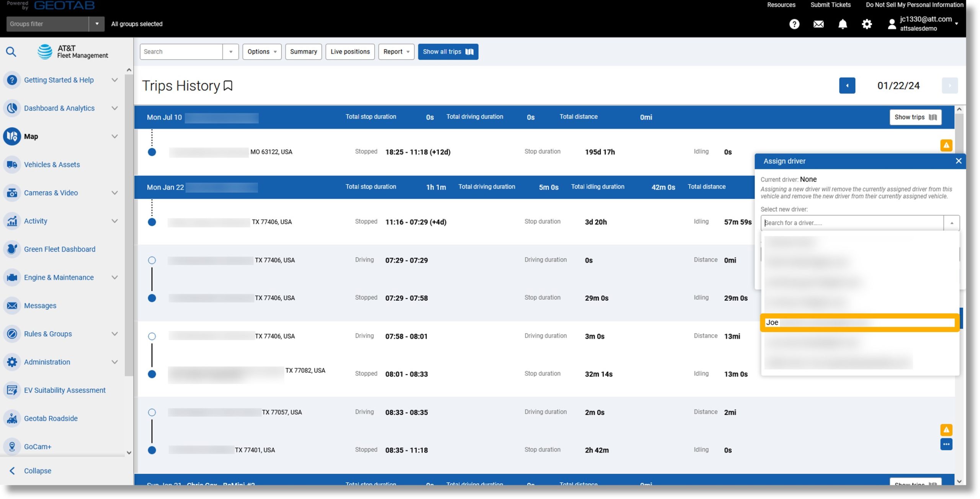The width and height of the screenshot is (980, 499).
Task: Open the Search box dropdown arrow
Action: point(231,52)
